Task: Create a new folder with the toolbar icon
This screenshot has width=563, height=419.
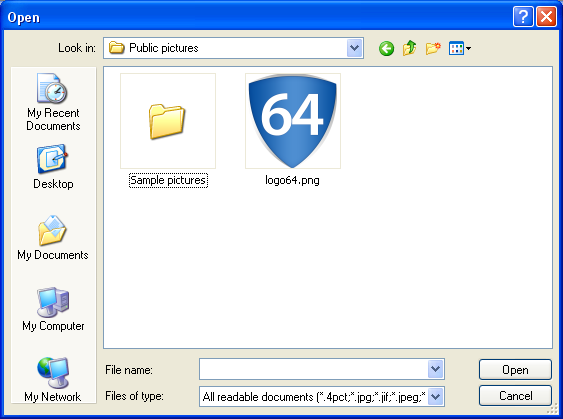Action: [433, 48]
